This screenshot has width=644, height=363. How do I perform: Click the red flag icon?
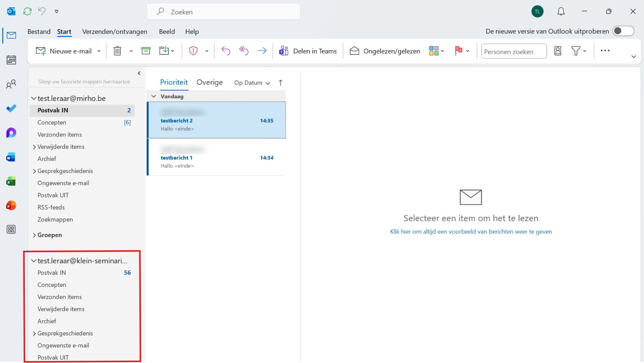pyautogui.click(x=458, y=51)
